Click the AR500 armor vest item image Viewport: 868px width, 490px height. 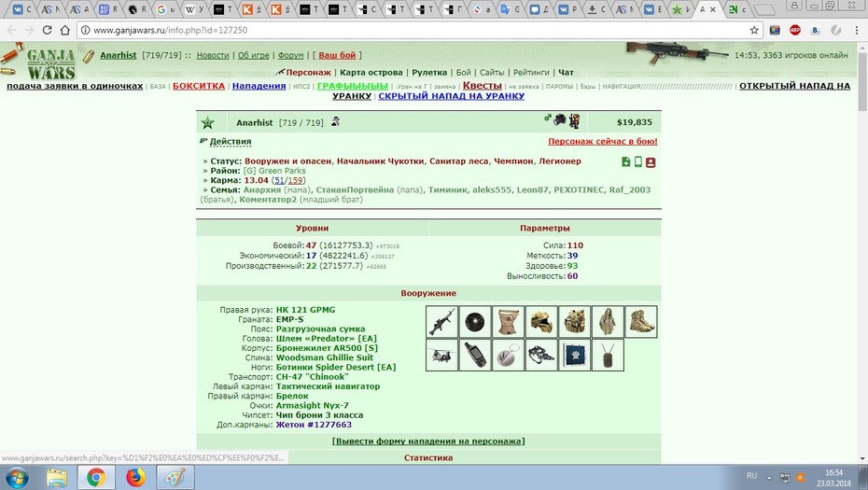575,321
